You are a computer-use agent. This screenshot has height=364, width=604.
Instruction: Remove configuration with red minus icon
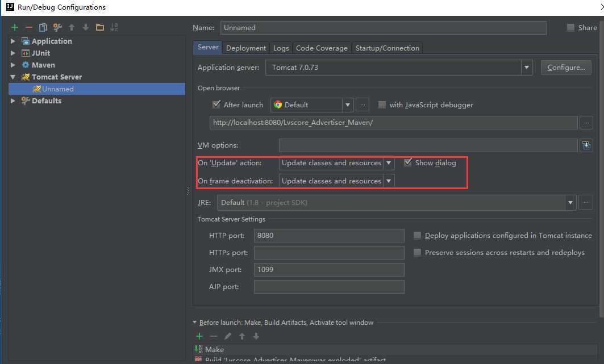pyautogui.click(x=29, y=27)
